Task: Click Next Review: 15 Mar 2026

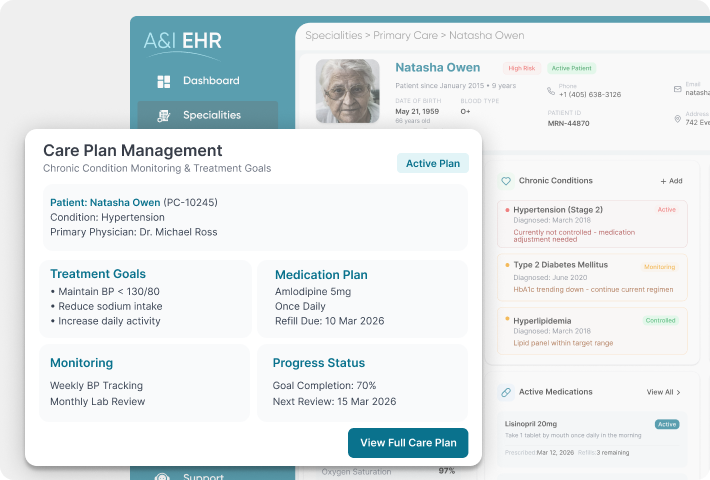Action: click(x=334, y=402)
